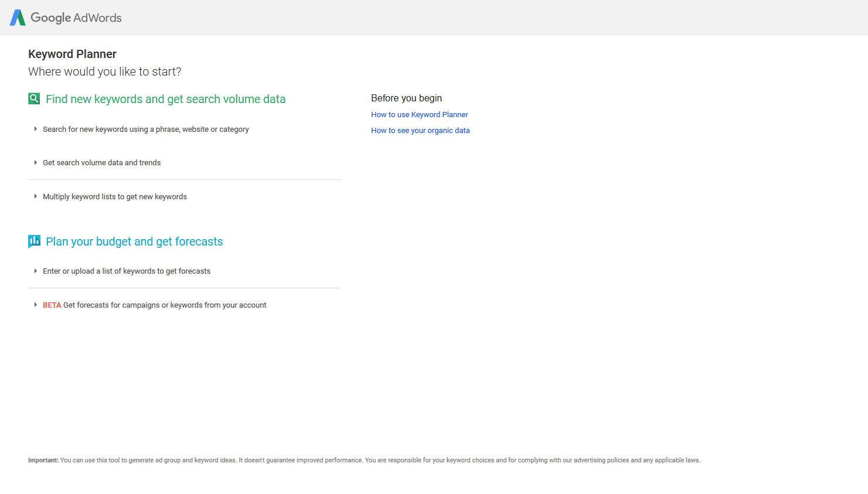Open How to use Keyword Planner link
The height and width of the screenshot is (494, 868).
pos(420,115)
